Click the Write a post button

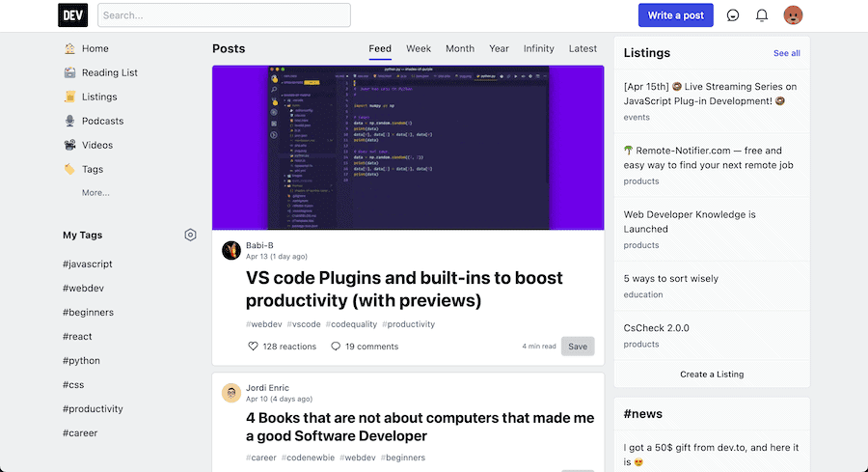click(x=675, y=15)
